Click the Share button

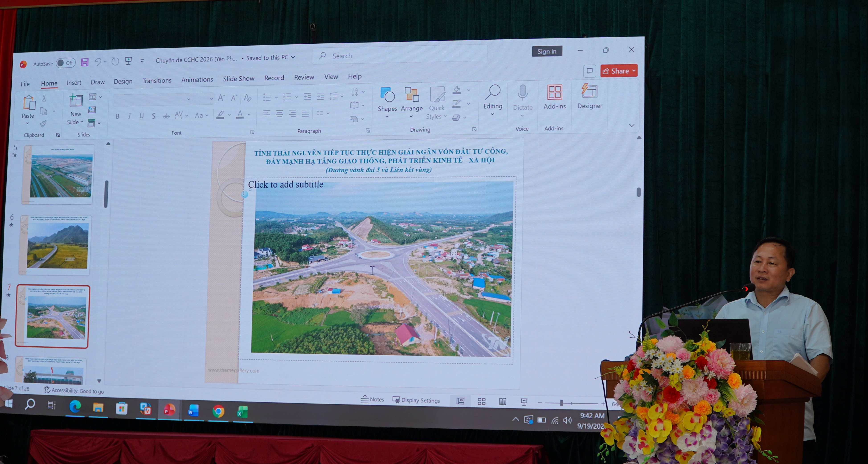[619, 71]
